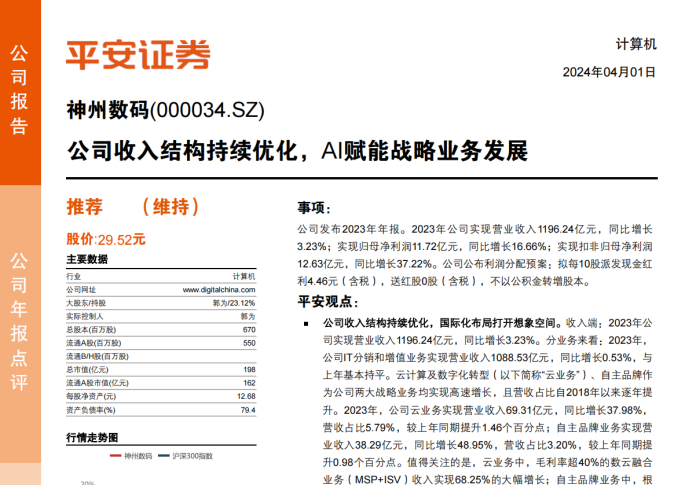Viewport: 685px width, 485px height.
Task: Select the 公司报告 sidebar label
Action: pos(19,89)
